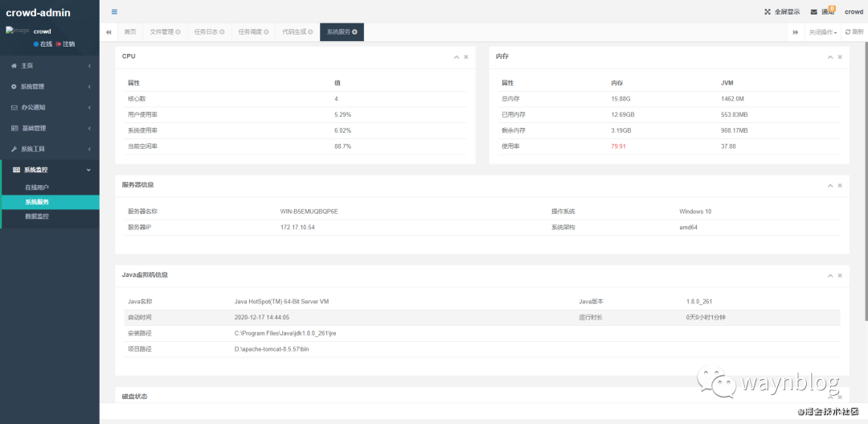Click the start time 2020-12-17 14:44:05

click(x=262, y=318)
